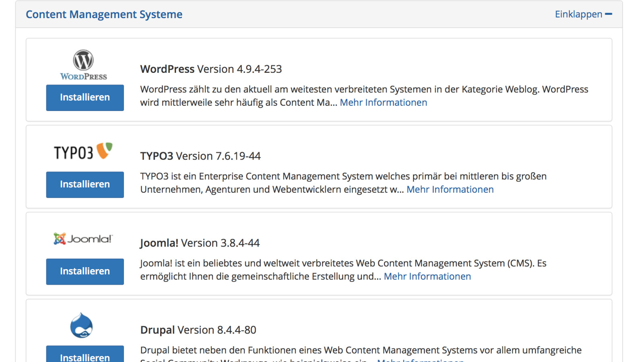Click the Joomla! star emblem
This screenshot has width=644, height=362.
pyautogui.click(x=60, y=238)
